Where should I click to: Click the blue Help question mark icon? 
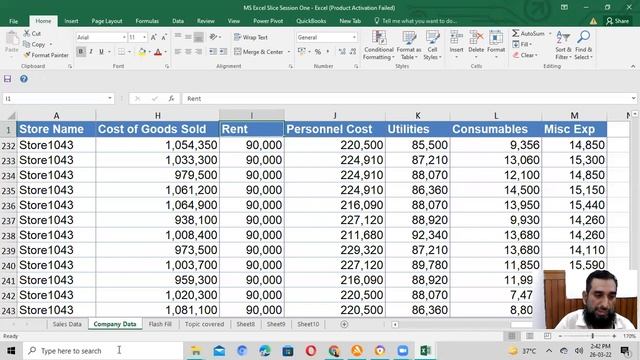[x=24, y=79]
